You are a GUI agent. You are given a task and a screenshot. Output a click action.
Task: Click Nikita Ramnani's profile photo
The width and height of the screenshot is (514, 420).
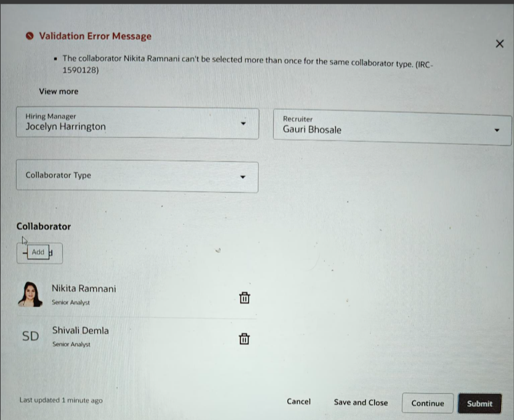tap(30, 294)
